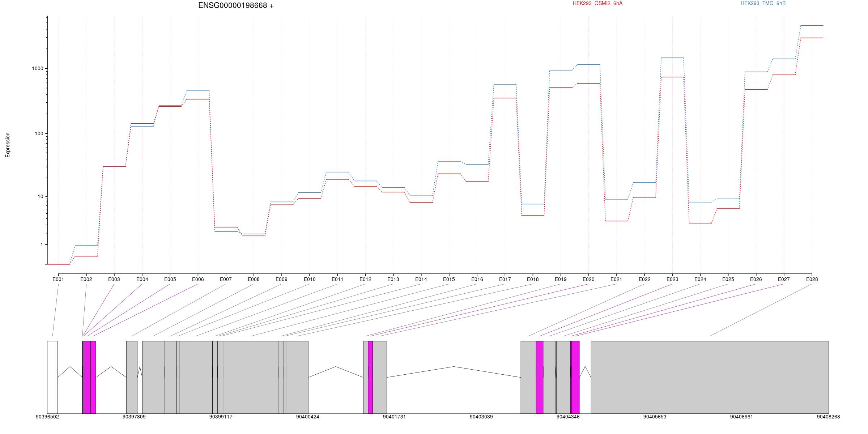Click the exon label E022
The height and width of the screenshot is (434, 868).
(644, 279)
